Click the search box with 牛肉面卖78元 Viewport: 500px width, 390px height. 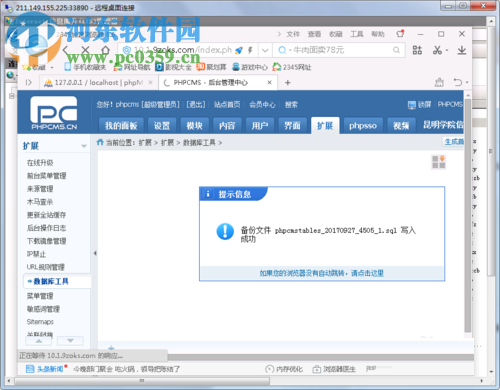338,50
